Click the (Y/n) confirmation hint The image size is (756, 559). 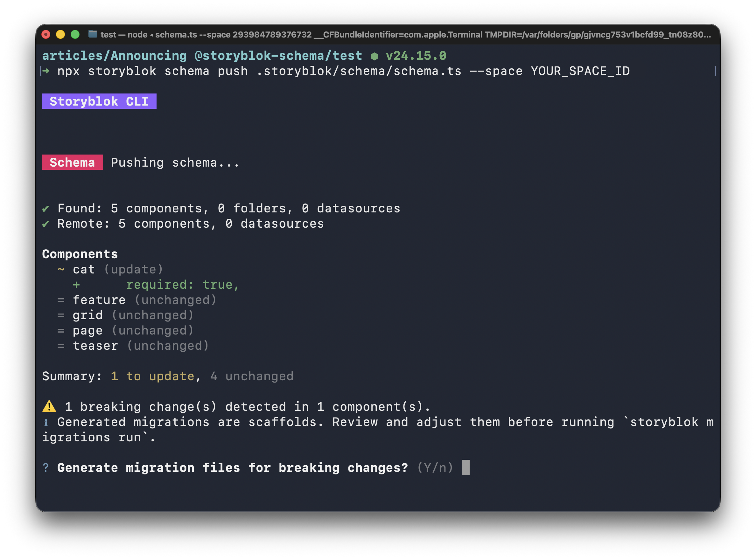435,468
